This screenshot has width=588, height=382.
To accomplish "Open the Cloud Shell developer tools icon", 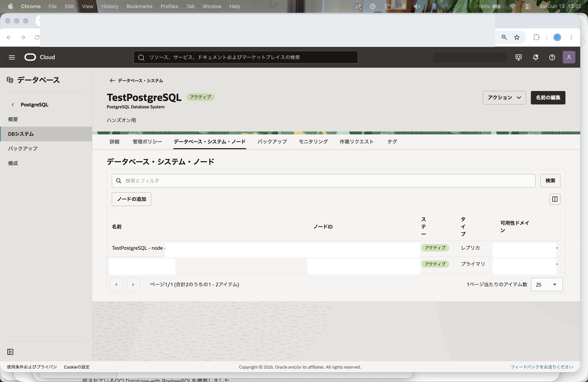I will [518, 57].
